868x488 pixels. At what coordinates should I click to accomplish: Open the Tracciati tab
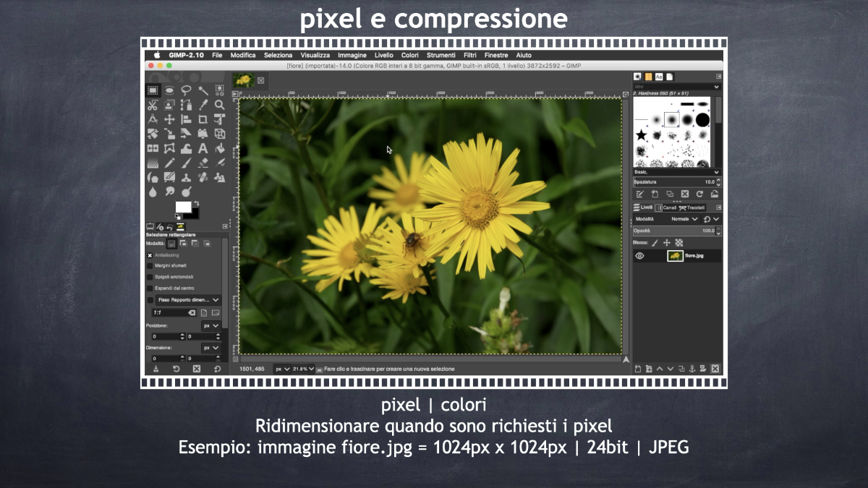click(x=692, y=207)
